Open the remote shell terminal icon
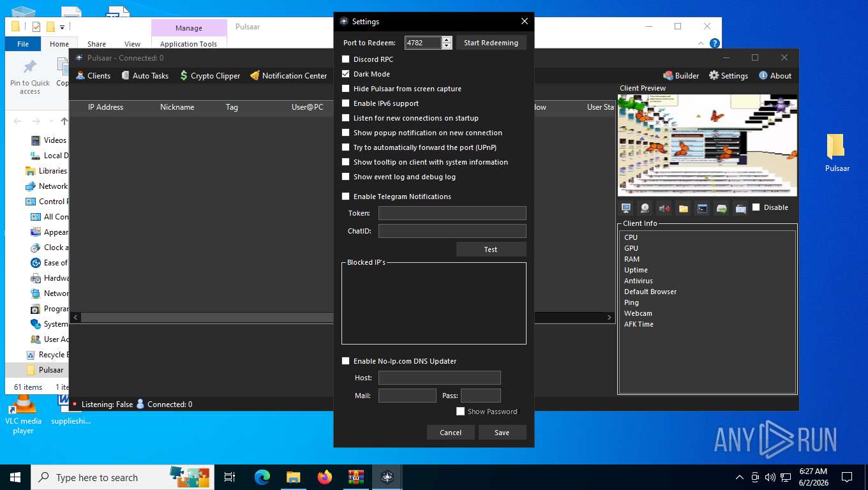868x490 pixels. click(x=702, y=208)
